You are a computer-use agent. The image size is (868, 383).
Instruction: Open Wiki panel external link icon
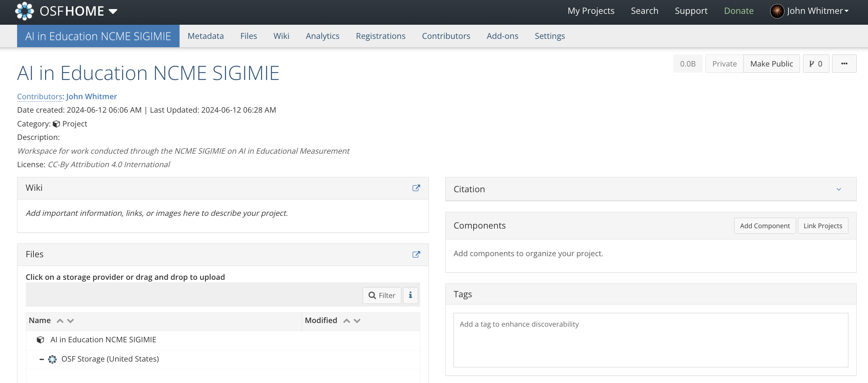pyautogui.click(x=416, y=188)
